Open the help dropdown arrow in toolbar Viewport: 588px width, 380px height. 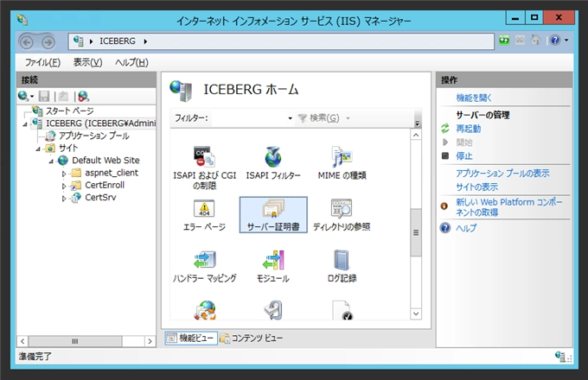tap(566, 40)
